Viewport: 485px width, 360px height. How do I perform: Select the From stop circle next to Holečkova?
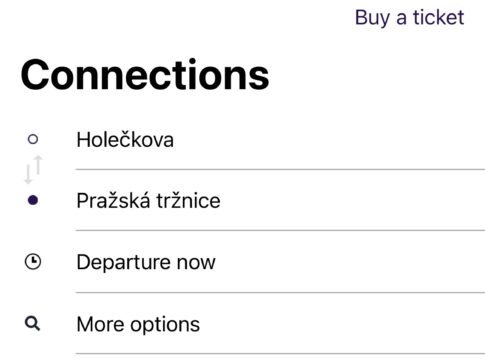point(33,139)
